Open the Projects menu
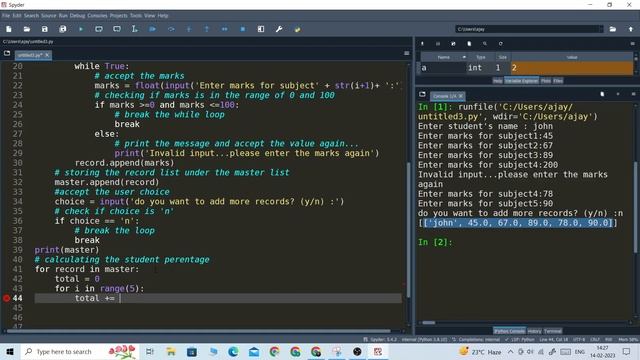Screen dimensions: 640x360 [118, 16]
